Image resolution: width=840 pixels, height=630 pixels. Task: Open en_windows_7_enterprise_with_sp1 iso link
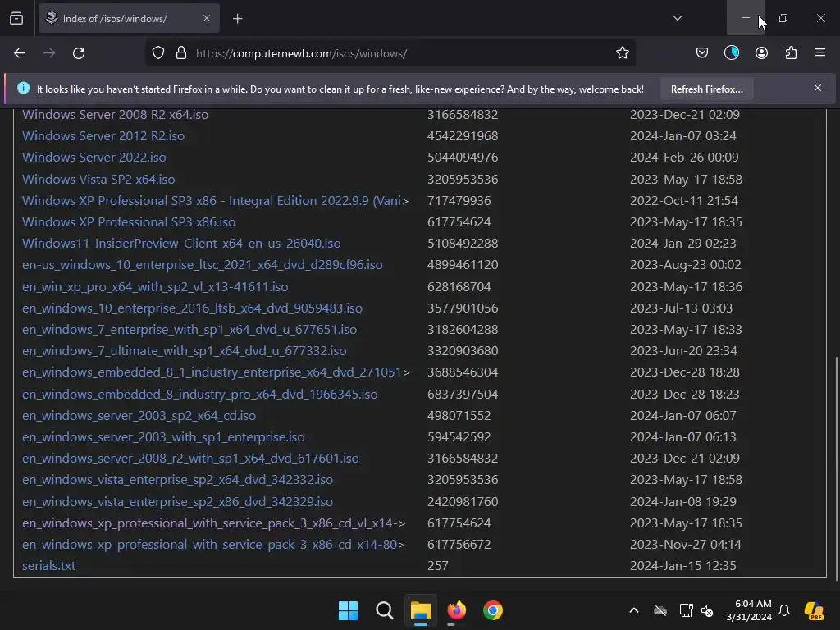(x=189, y=330)
